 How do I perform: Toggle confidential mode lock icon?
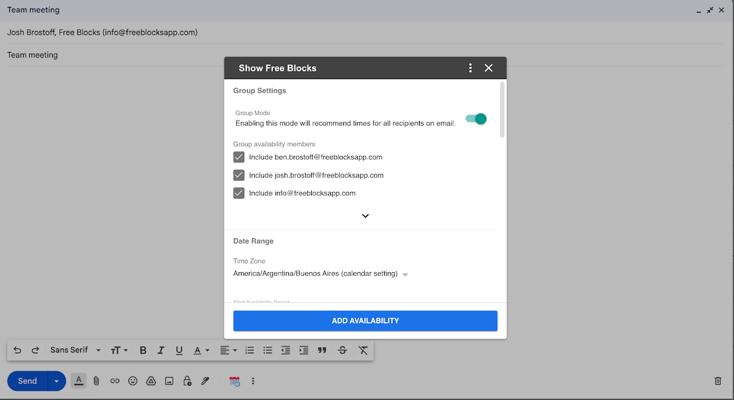coord(187,381)
